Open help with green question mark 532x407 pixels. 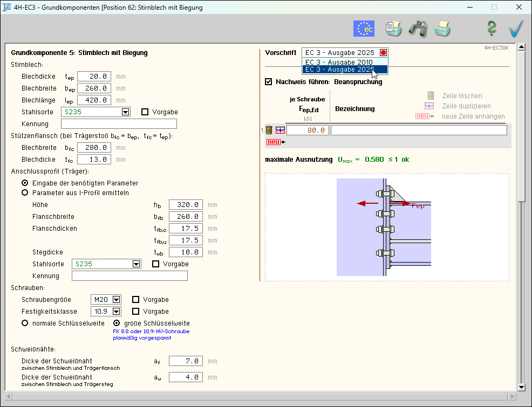492,29
